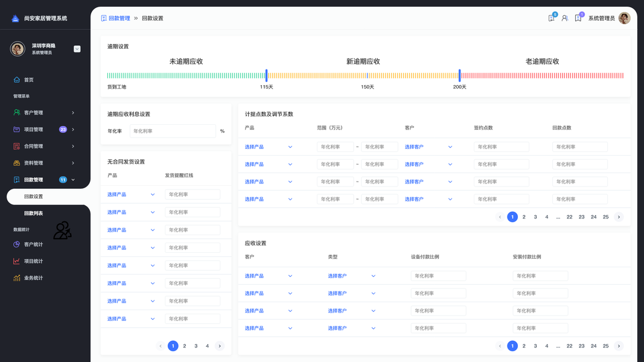Click the 回款管理 badge 11
644x362 pixels.
click(x=63, y=180)
